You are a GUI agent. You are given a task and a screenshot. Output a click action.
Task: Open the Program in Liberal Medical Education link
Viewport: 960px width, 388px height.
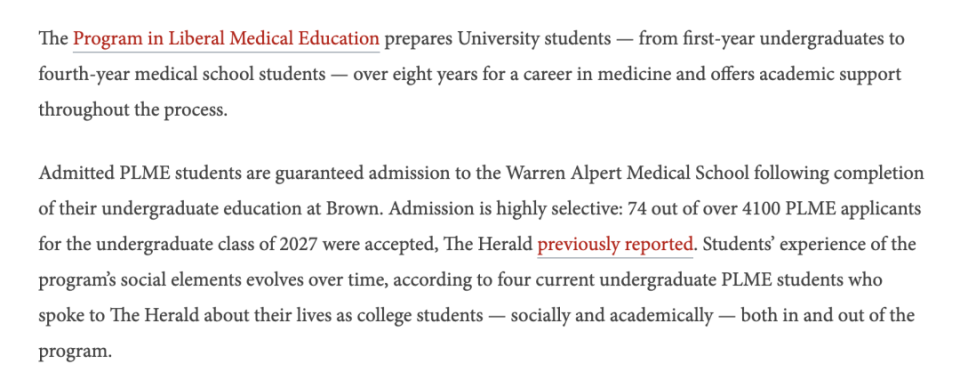pyautogui.click(x=226, y=39)
